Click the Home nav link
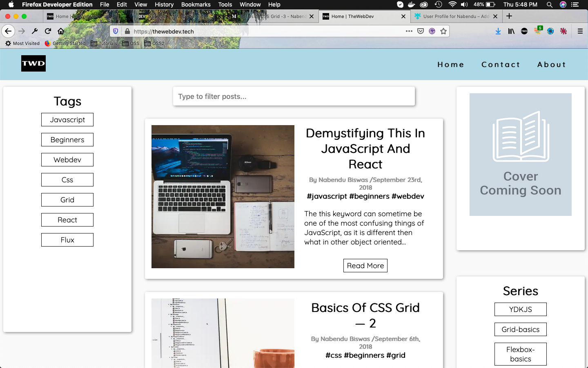 451,65
